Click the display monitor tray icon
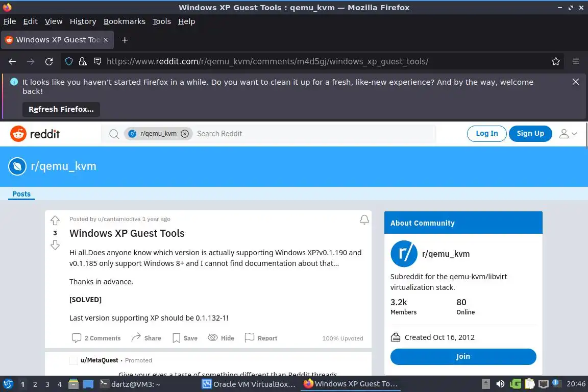Viewport: 588px width, 392px height. click(x=544, y=384)
